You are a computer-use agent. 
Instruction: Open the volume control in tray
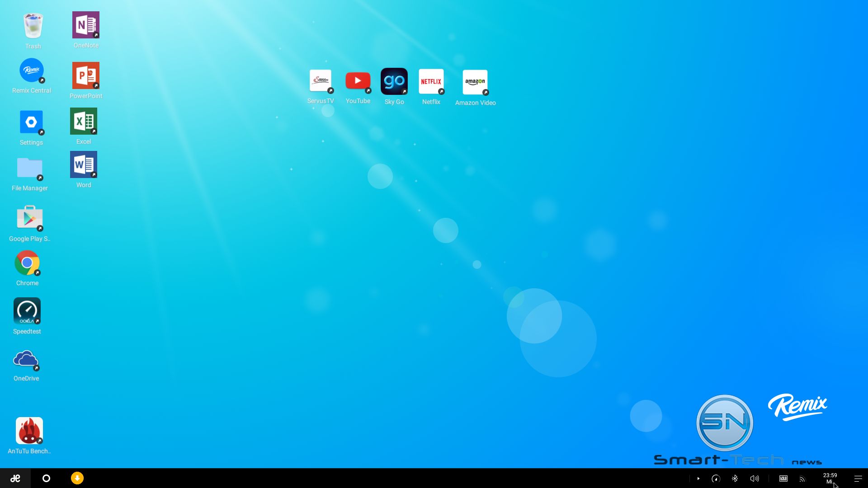tap(755, 479)
